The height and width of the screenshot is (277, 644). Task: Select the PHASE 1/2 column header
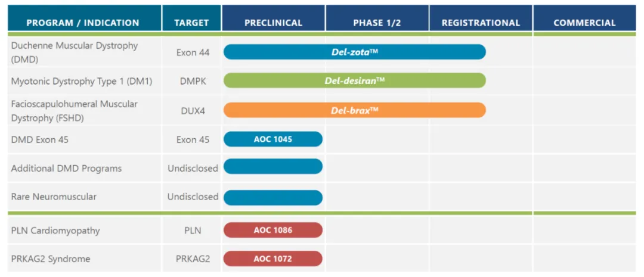coord(376,23)
